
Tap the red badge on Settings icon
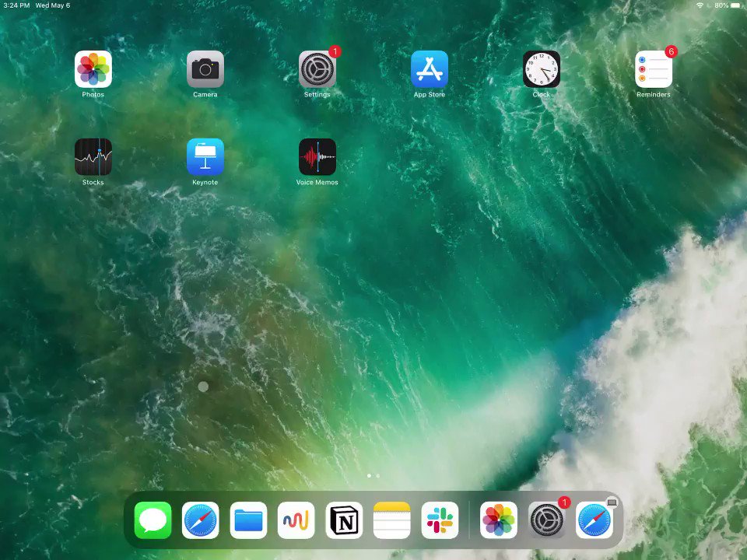pos(335,51)
